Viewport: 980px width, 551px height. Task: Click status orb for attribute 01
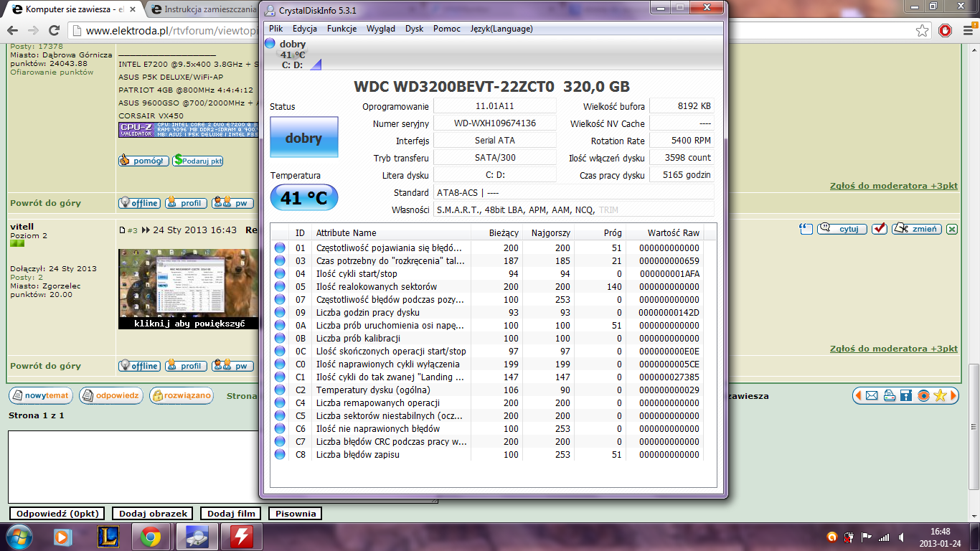(280, 248)
